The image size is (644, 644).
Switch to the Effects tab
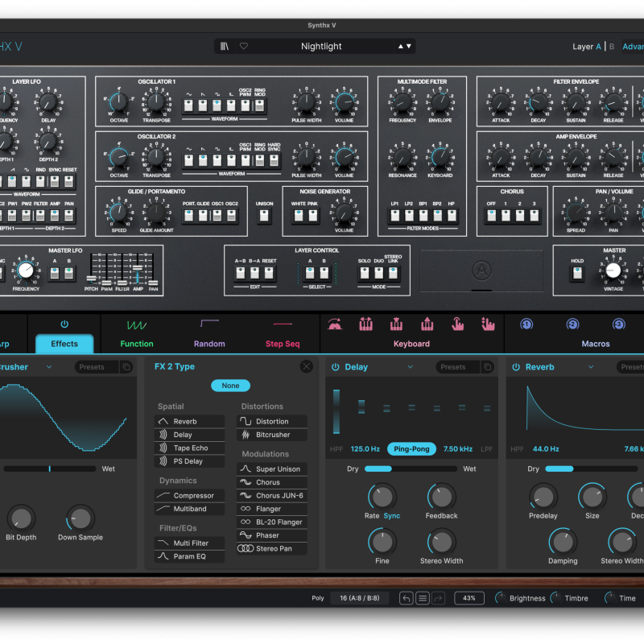click(64, 344)
